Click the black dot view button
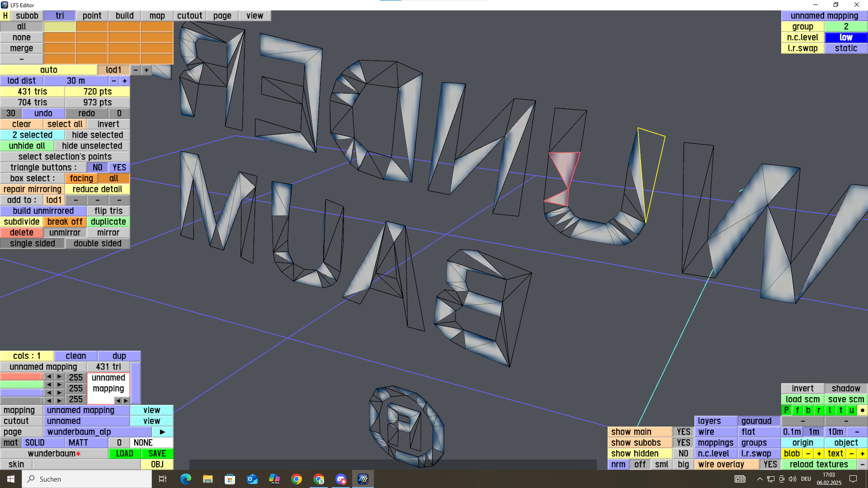Screen dimensions: 868x488 (862, 410)
